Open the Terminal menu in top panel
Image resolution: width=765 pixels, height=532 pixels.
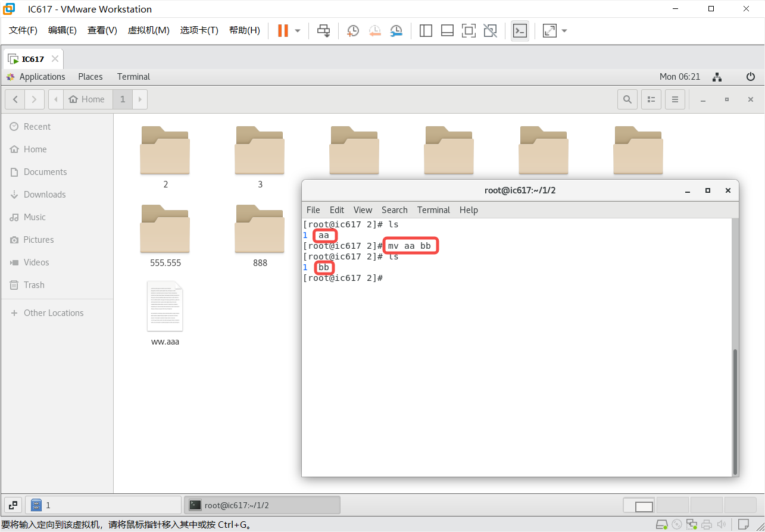point(133,77)
